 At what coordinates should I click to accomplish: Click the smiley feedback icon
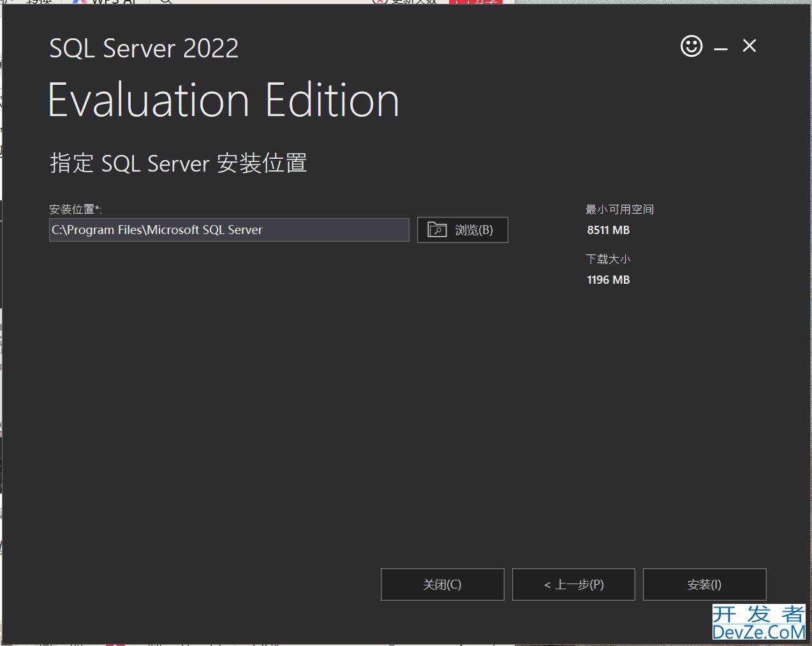pyautogui.click(x=691, y=46)
